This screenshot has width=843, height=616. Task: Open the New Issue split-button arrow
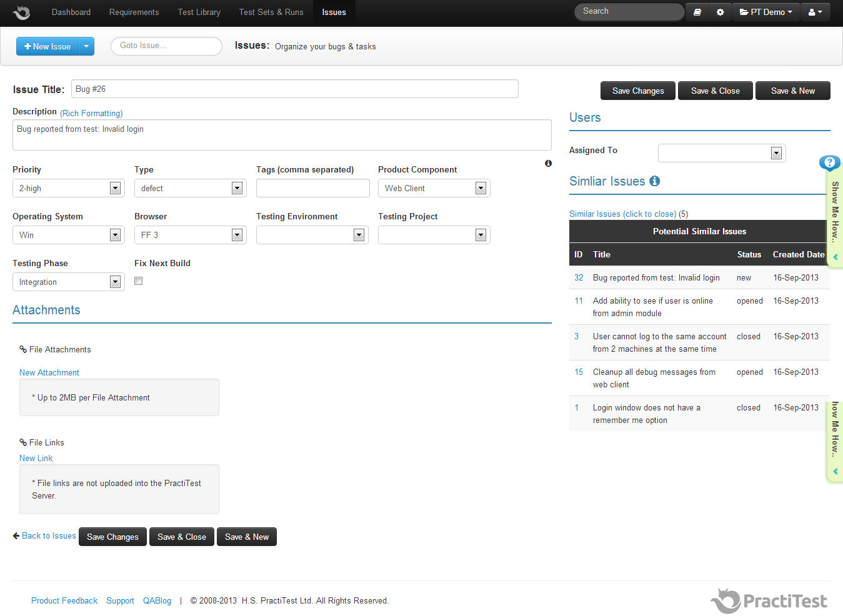coord(87,46)
